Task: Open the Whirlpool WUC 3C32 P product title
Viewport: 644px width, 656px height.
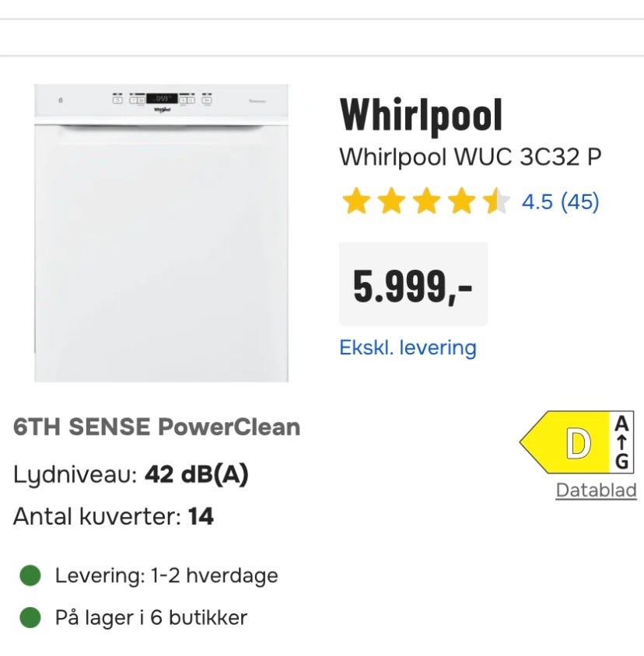Action: pos(470,157)
